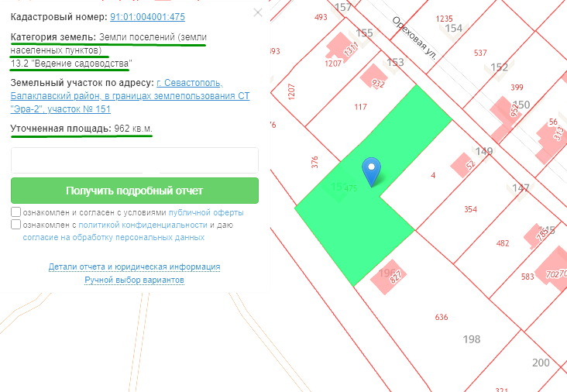
Task: Click the 13.2 Ведение садоводства text
Action: (x=71, y=64)
